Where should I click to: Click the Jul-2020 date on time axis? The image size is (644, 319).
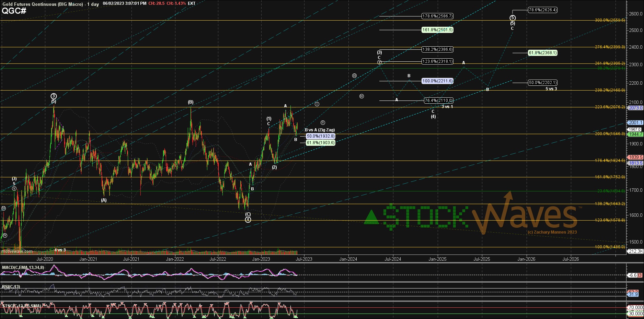point(45,259)
